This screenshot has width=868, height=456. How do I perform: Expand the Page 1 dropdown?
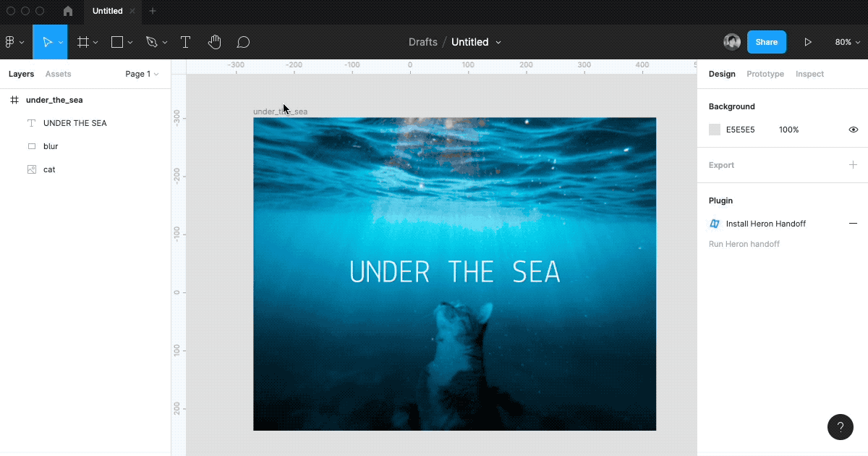click(142, 74)
